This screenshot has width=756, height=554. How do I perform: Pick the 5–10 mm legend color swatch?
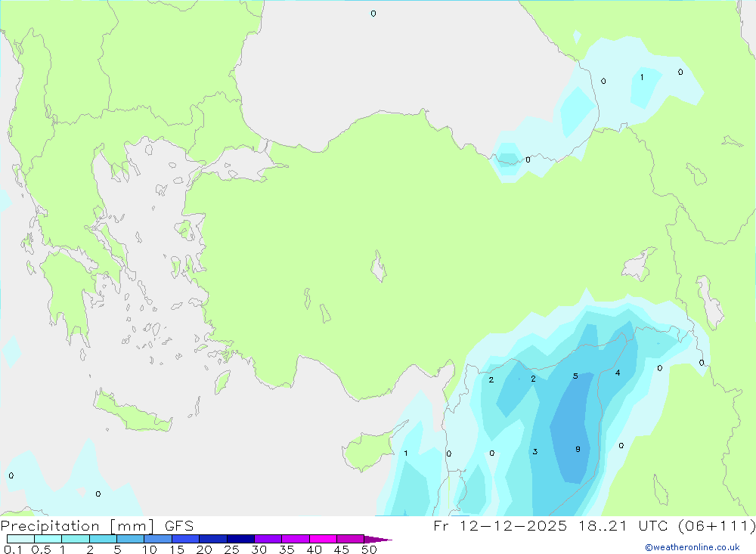coord(131,539)
